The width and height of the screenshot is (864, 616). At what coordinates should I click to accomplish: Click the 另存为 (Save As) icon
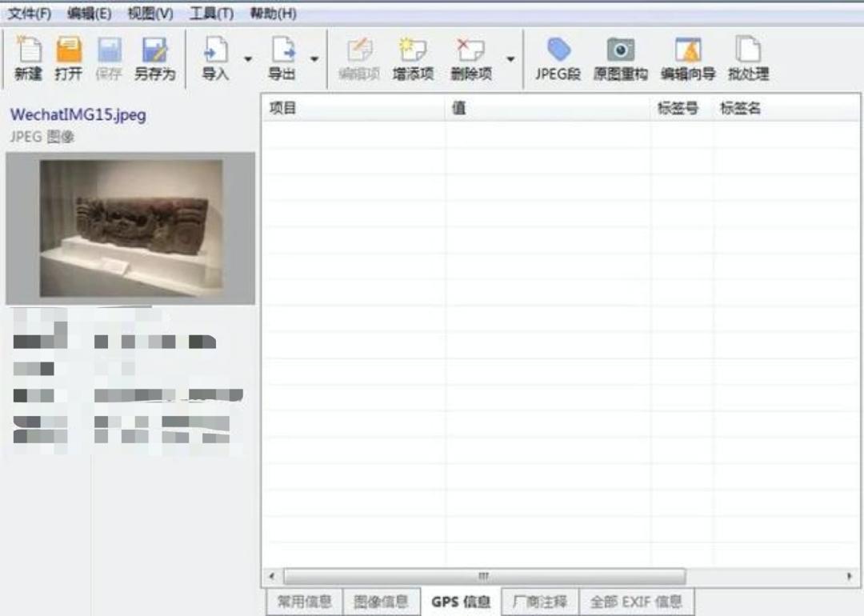pyautogui.click(x=154, y=51)
